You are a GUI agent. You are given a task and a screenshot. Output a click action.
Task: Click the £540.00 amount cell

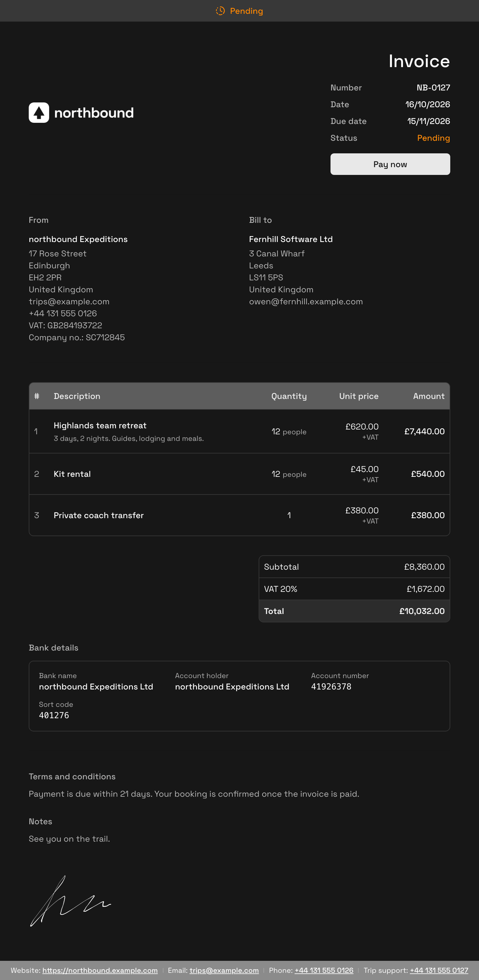coord(428,474)
